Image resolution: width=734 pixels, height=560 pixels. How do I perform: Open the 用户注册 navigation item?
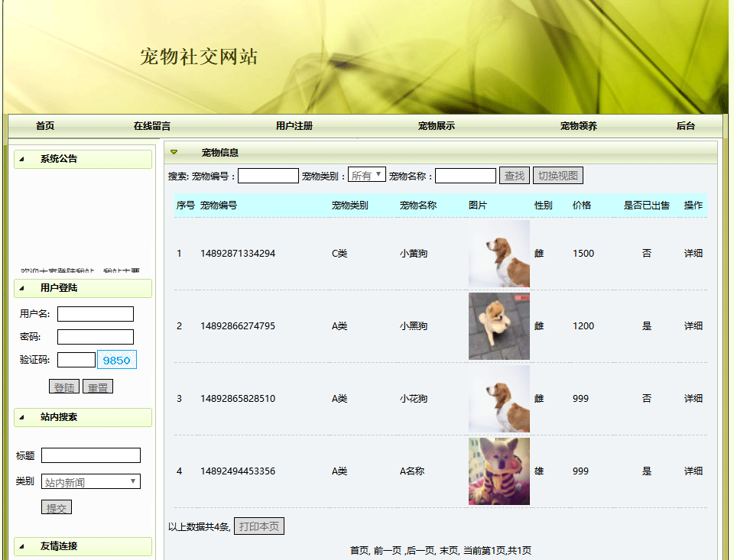[294, 126]
